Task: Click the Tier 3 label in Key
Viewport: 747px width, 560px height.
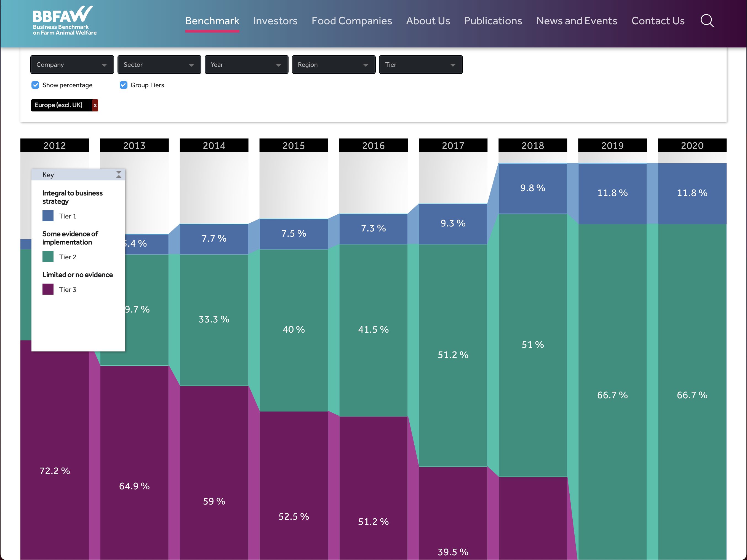Action: [x=68, y=289]
